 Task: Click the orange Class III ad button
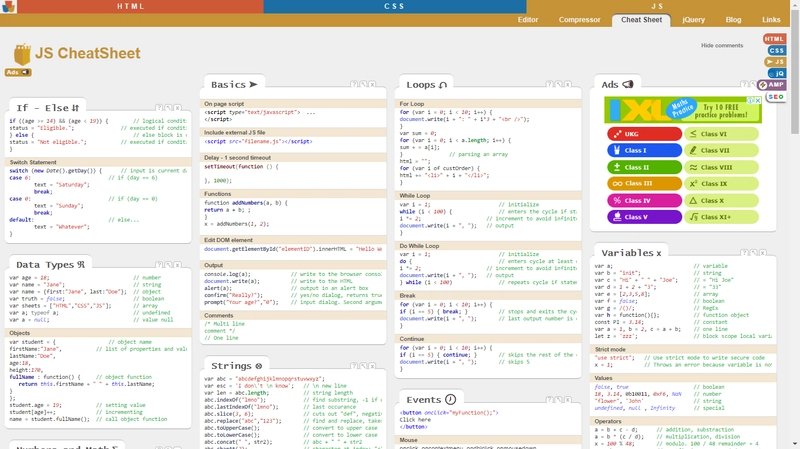click(644, 183)
